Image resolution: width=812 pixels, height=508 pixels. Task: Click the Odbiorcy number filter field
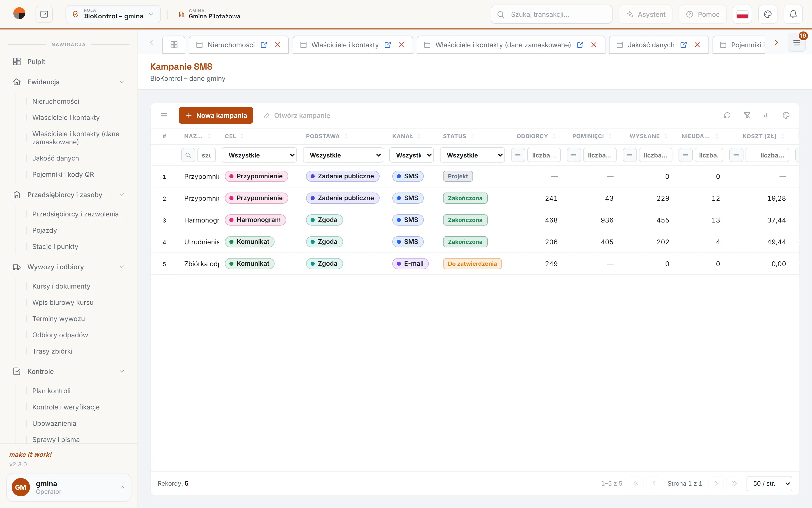pos(544,155)
